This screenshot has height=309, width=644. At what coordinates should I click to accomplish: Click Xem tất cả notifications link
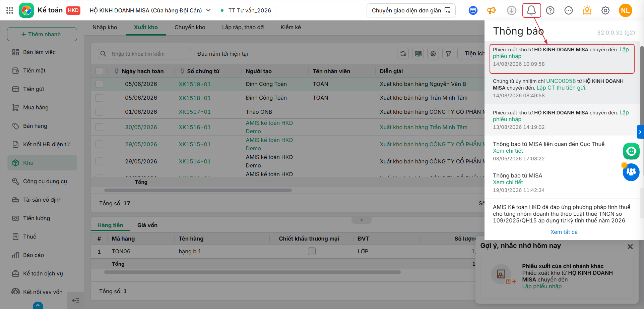tap(564, 232)
